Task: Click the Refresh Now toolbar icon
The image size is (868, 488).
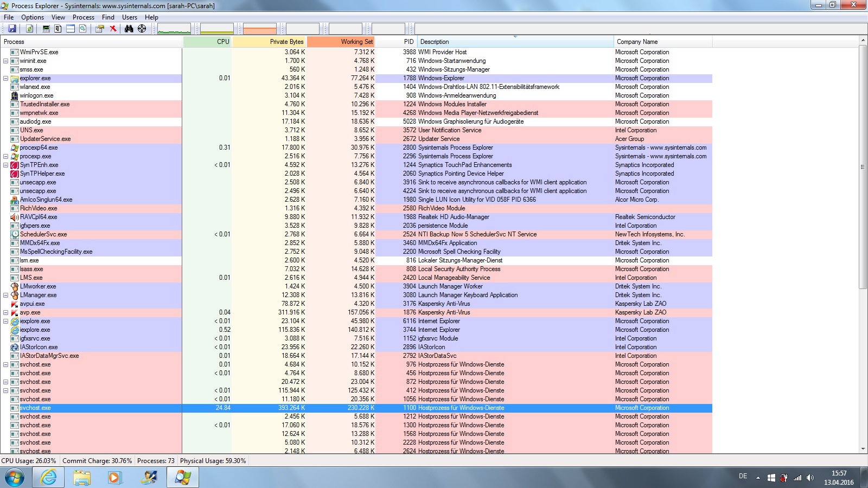Action: coord(29,29)
